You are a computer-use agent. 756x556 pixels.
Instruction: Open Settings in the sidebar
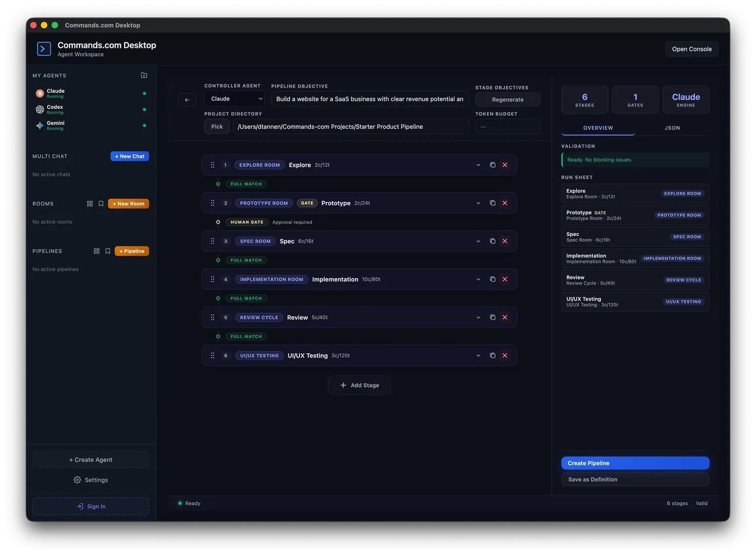(x=91, y=480)
